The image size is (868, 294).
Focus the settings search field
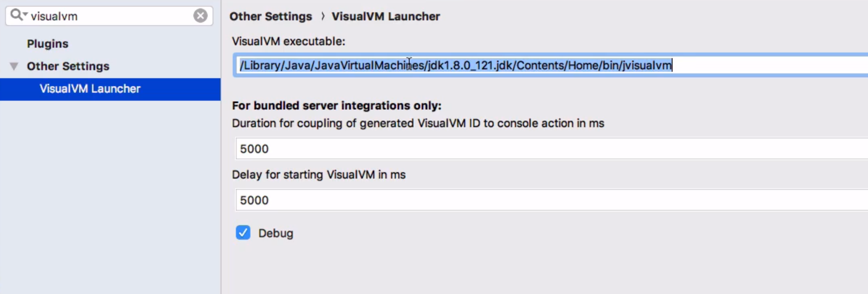[x=107, y=16]
